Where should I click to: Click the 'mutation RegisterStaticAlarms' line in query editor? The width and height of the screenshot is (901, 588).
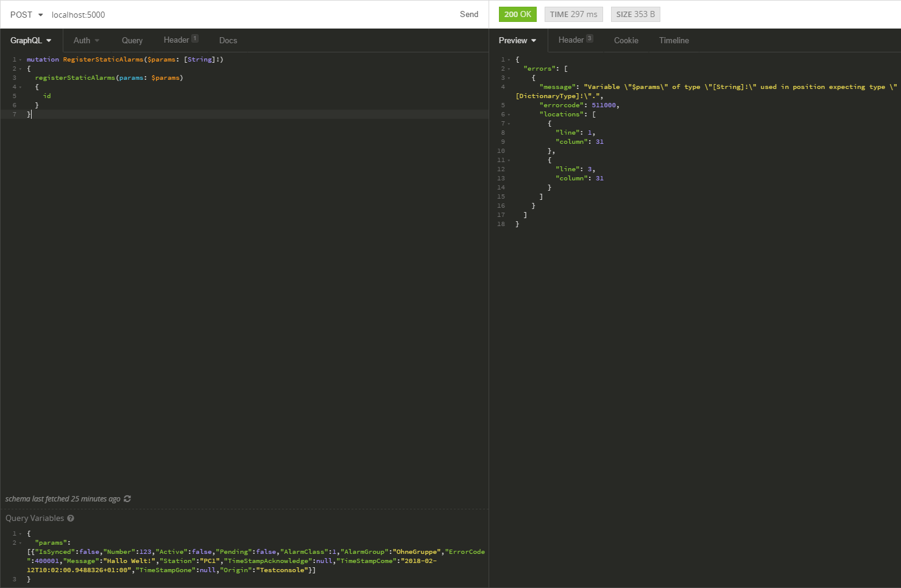coord(125,60)
